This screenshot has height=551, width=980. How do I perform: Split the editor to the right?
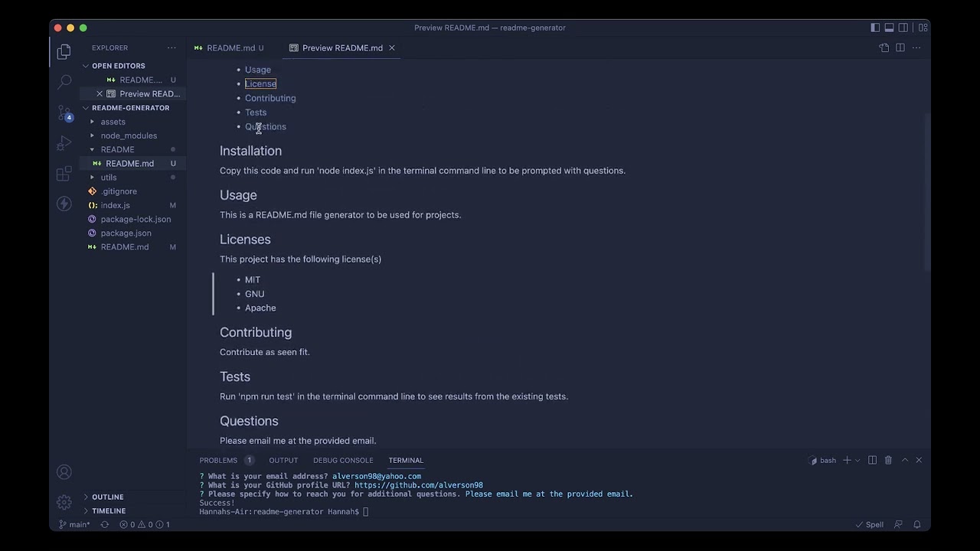[900, 47]
